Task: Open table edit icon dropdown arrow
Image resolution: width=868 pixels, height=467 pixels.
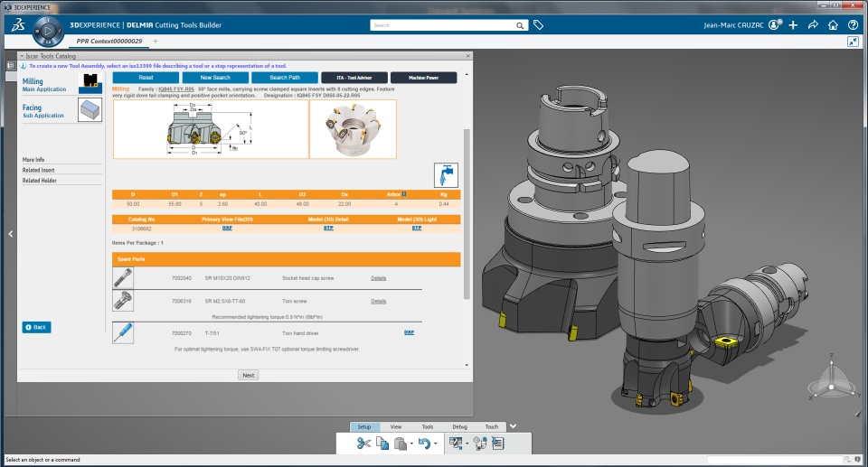Action: point(467,444)
